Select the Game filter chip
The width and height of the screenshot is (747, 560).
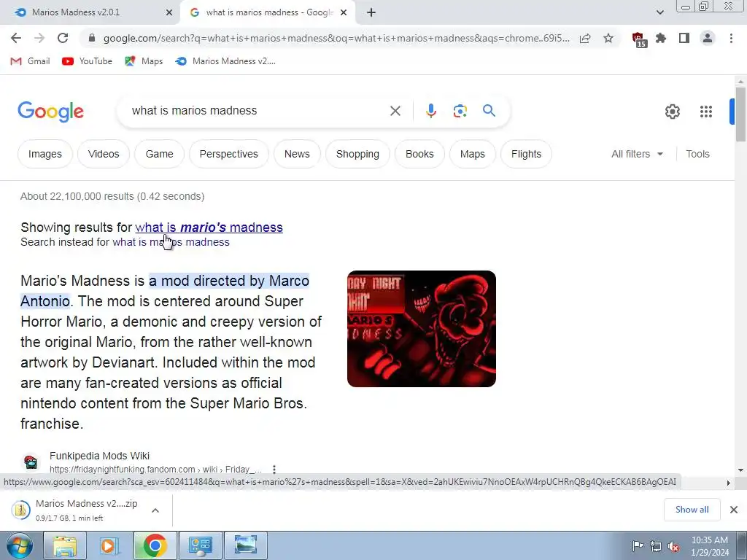pyautogui.click(x=159, y=154)
